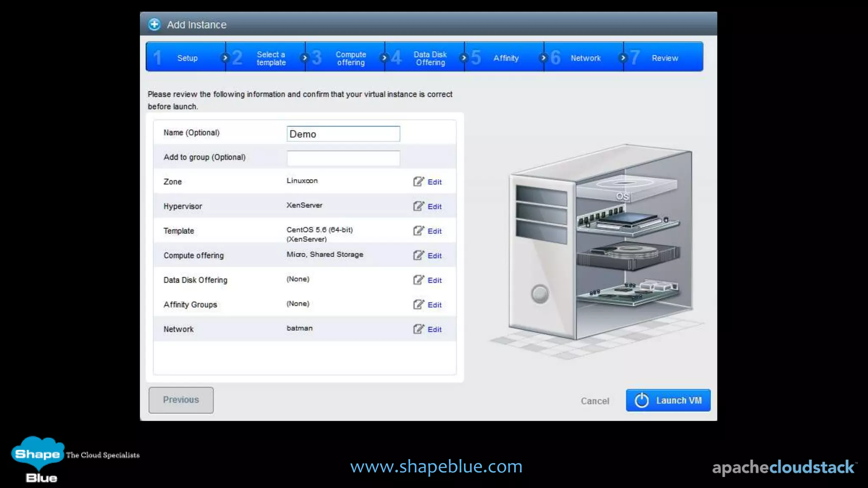Click the CentOS 5.6 (64-bit) template value

point(320,234)
